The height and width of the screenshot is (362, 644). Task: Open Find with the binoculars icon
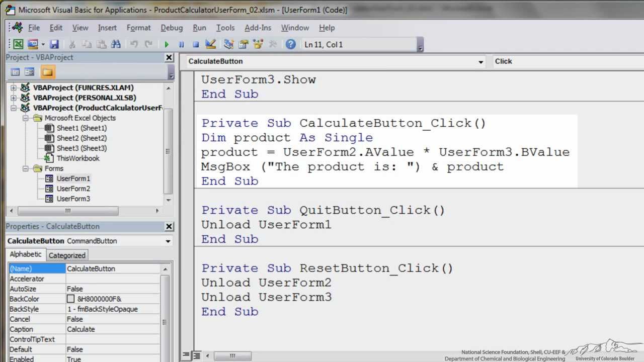pos(116,44)
